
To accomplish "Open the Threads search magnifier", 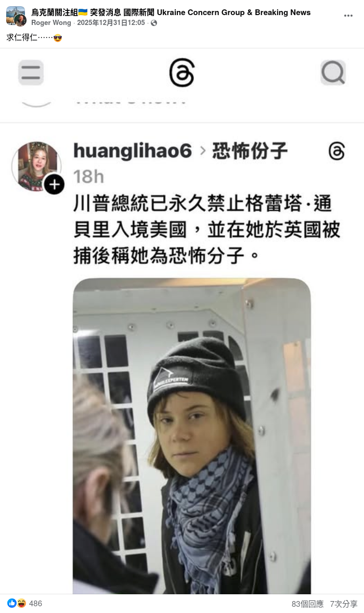I will 333,73.
